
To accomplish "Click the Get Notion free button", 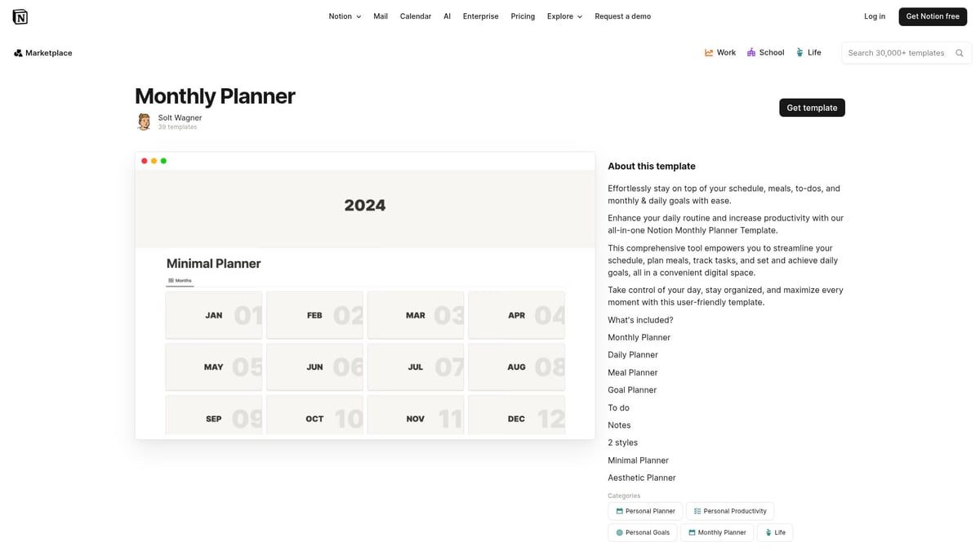I will (x=932, y=16).
